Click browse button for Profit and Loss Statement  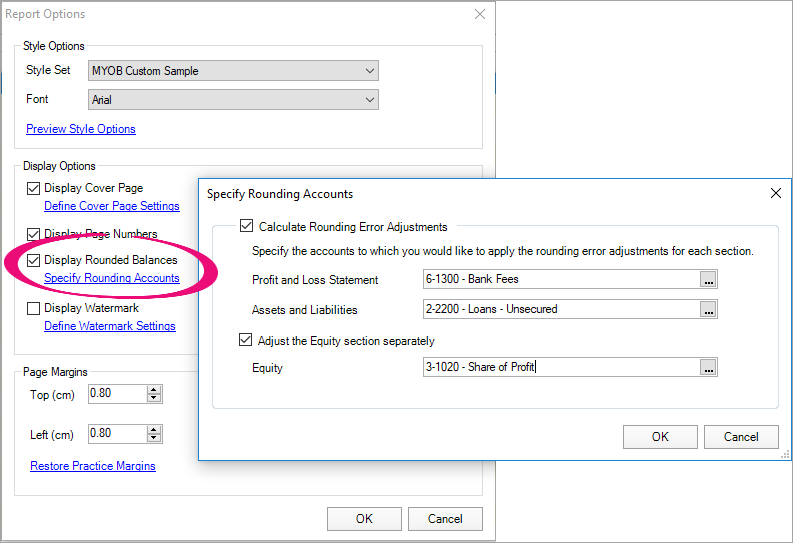708,280
